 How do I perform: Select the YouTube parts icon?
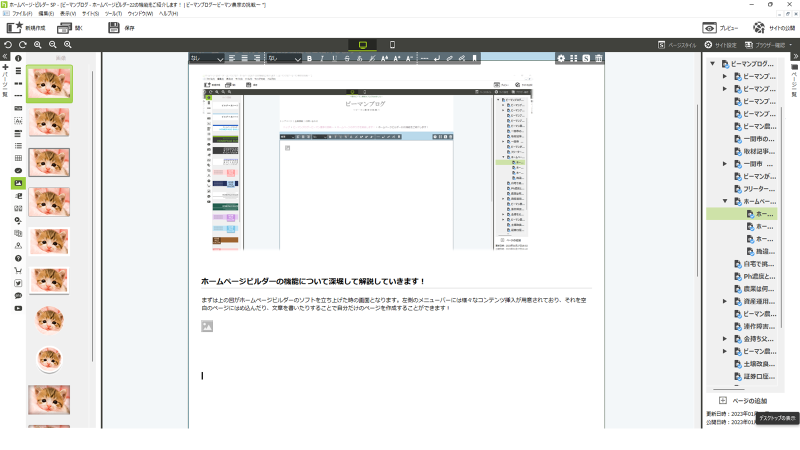(x=18, y=308)
